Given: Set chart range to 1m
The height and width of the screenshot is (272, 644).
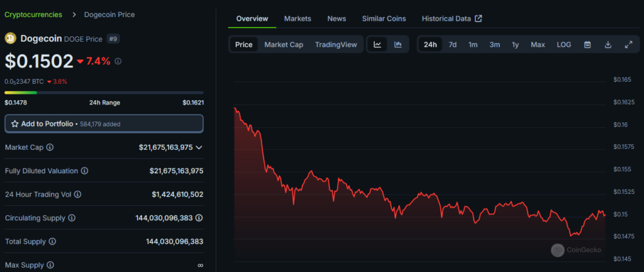Looking at the screenshot, I should [473, 44].
